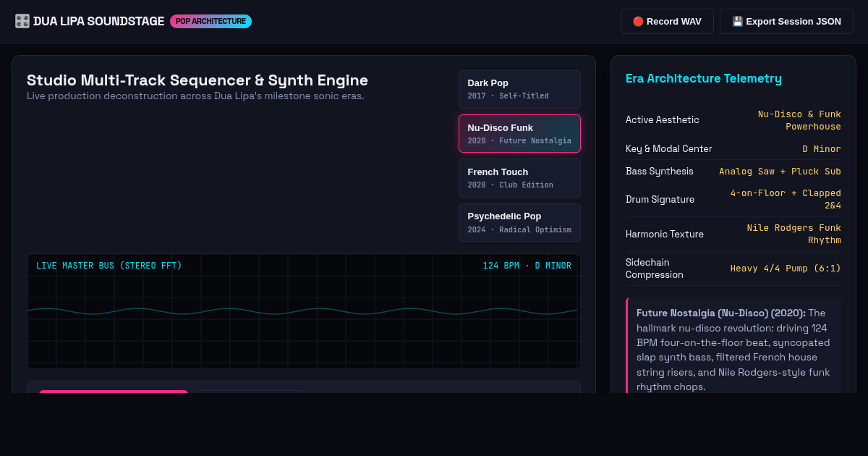Select the Dark Pop era card
The image size is (868, 456).
pyautogui.click(x=519, y=89)
